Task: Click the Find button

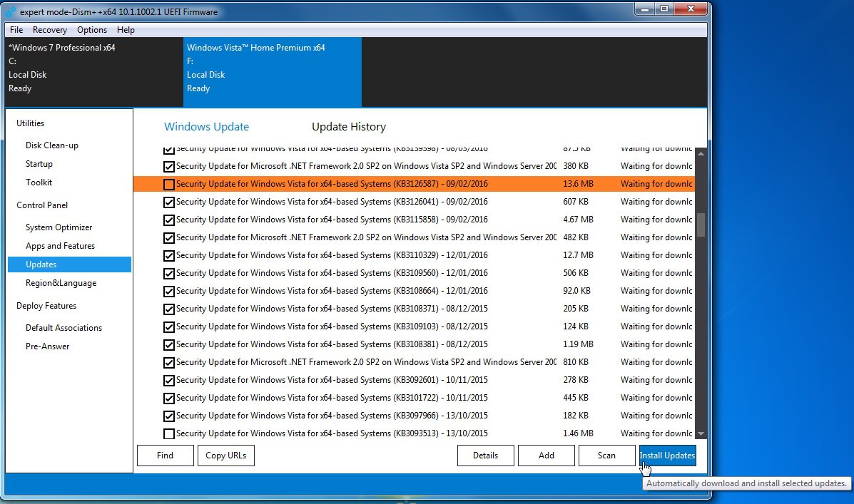Action: (x=165, y=456)
